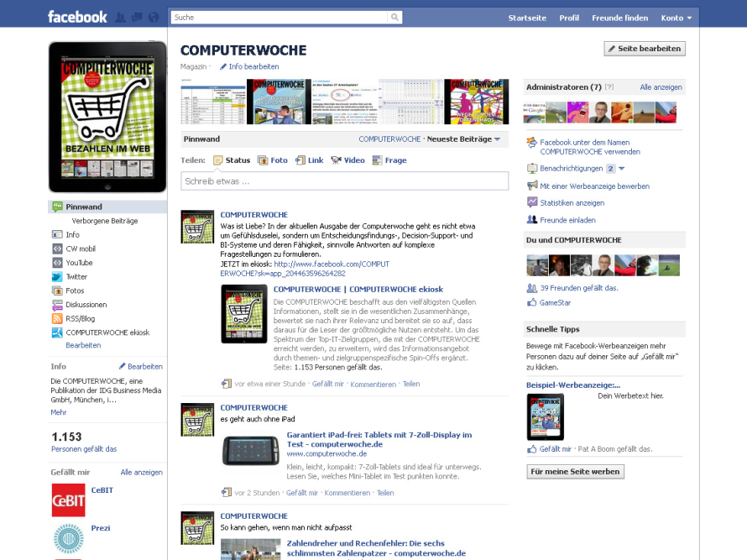
Task: Click the Frage share icon
Action: 378,160
